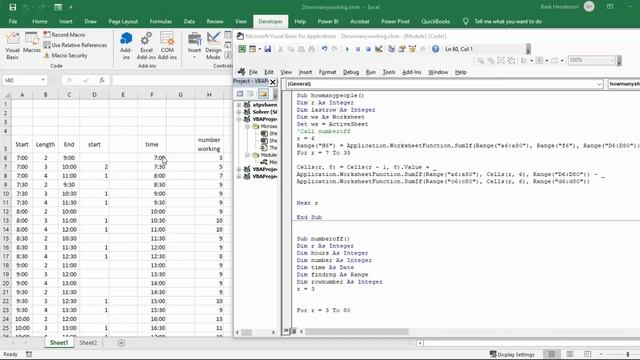640x360 pixels.
Task: Open the Excel Name Box dropdown arrow
Action: pos(43,80)
